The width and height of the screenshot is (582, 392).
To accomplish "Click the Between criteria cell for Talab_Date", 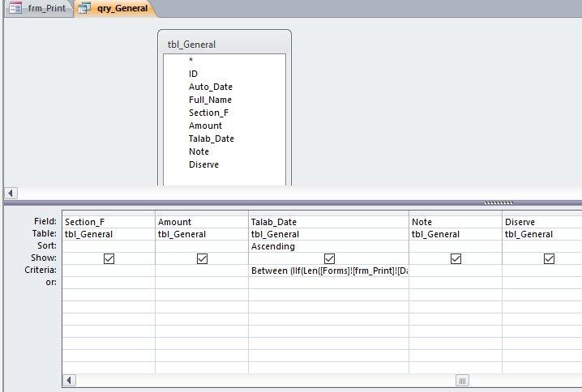I will point(328,271).
